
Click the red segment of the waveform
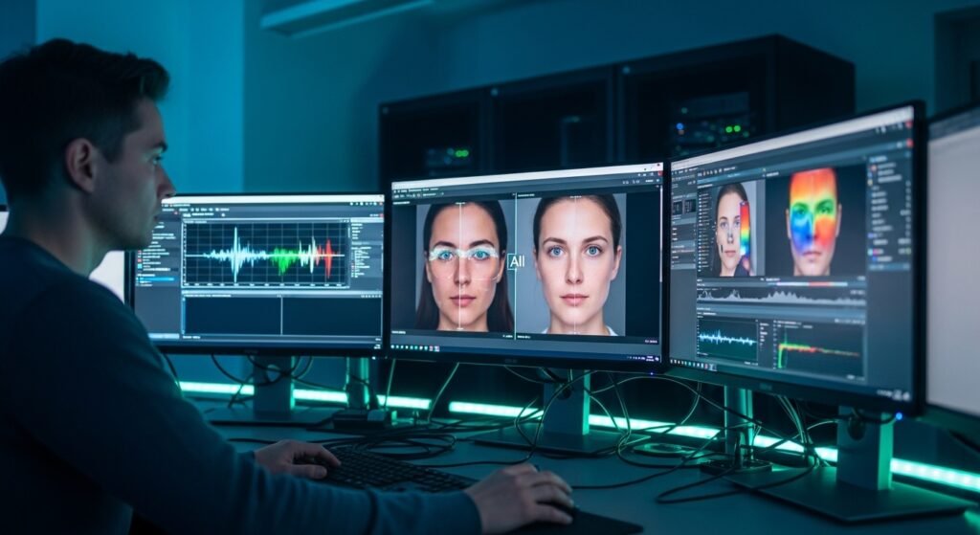tap(329, 258)
